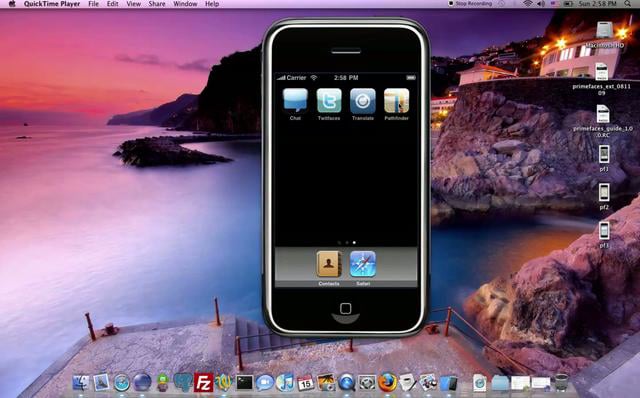Open iPhone Simulator icon in Dock
The width and height of the screenshot is (640, 398).
[449, 383]
